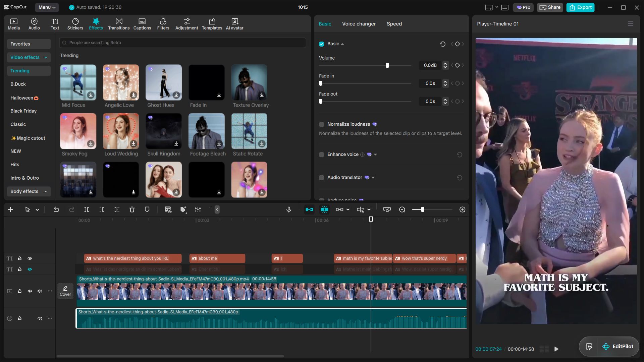This screenshot has height=362, width=644.
Task: Click the timeline zoom slider handle
Action: pyautogui.click(x=422, y=209)
